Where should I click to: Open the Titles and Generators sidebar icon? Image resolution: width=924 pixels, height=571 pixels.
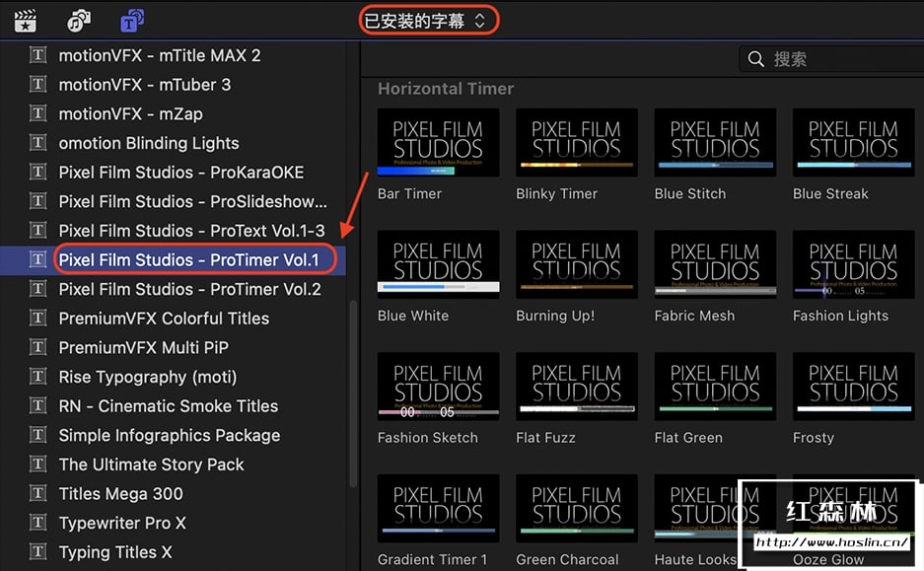point(132,21)
